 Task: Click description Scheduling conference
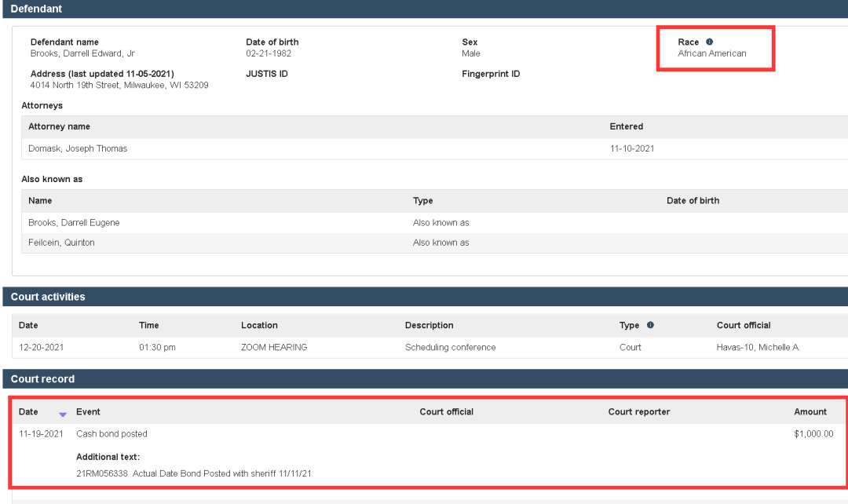point(451,347)
